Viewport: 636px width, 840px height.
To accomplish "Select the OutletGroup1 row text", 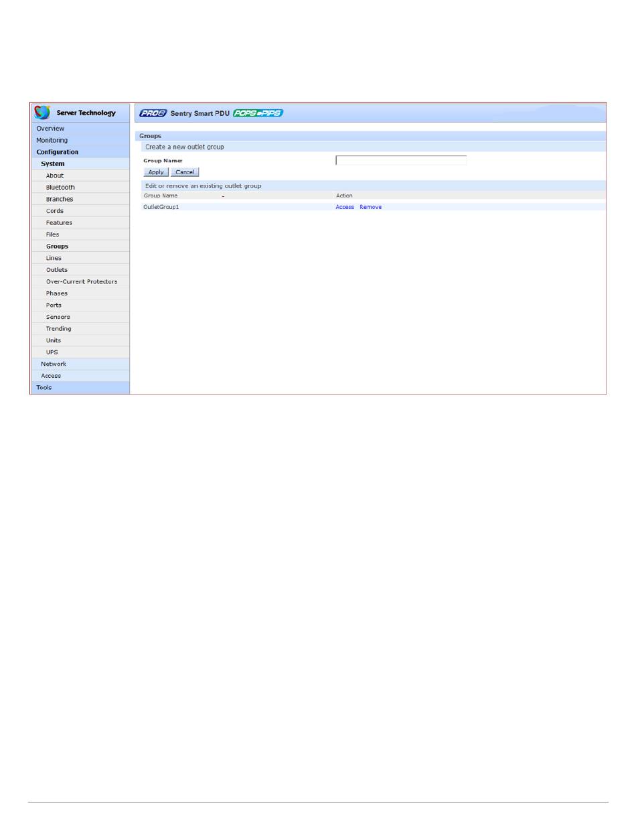I will click(x=161, y=207).
